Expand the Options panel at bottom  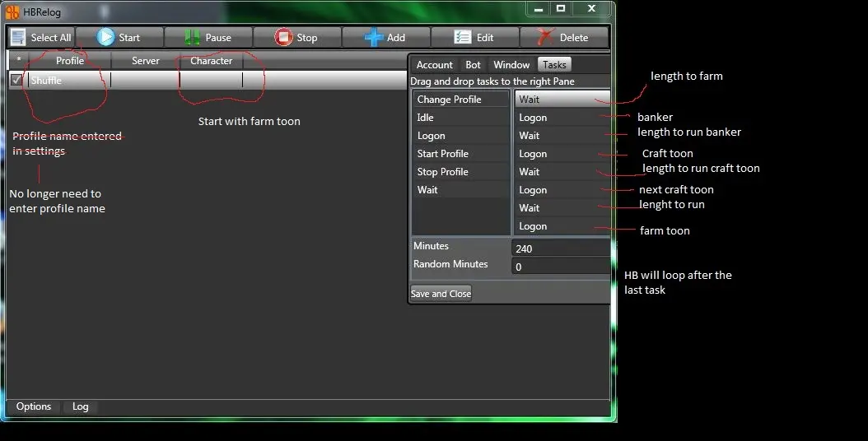coord(34,406)
